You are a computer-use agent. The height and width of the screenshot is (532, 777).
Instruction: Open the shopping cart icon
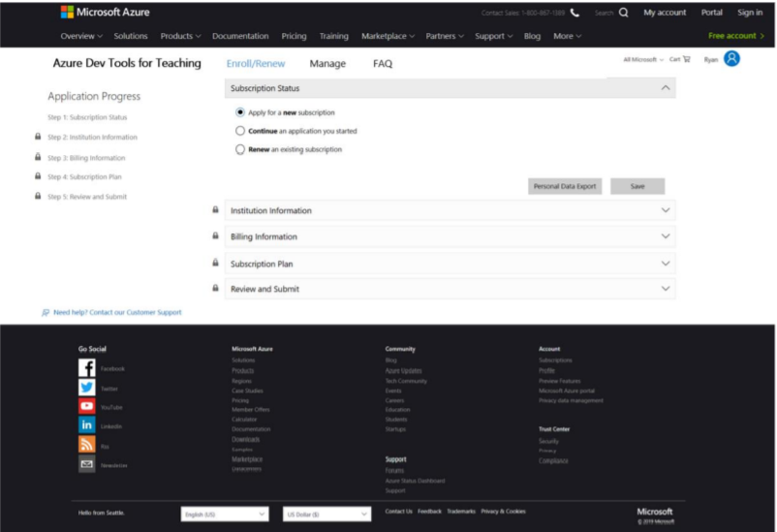click(x=687, y=59)
